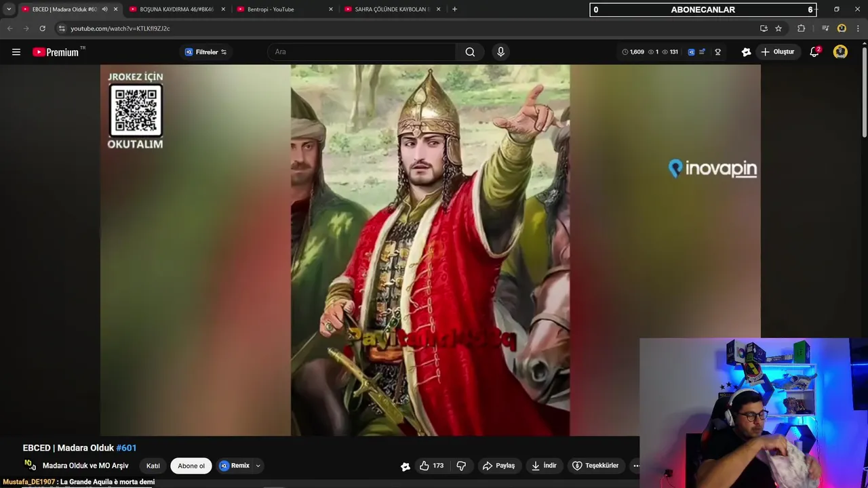Open a new browser tab
868x488 pixels.
click(454, 9)
